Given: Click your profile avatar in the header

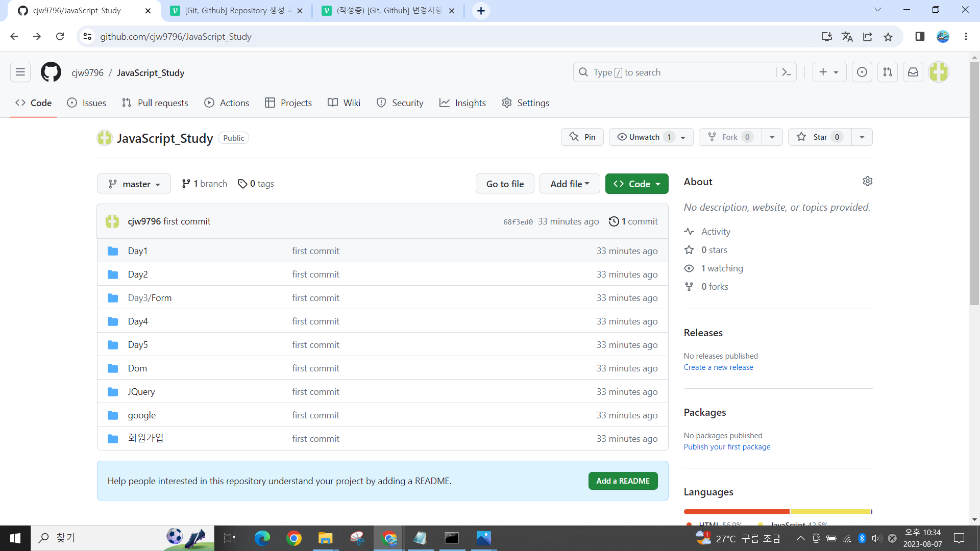Looking at the screenshot, I should [939, 72].
